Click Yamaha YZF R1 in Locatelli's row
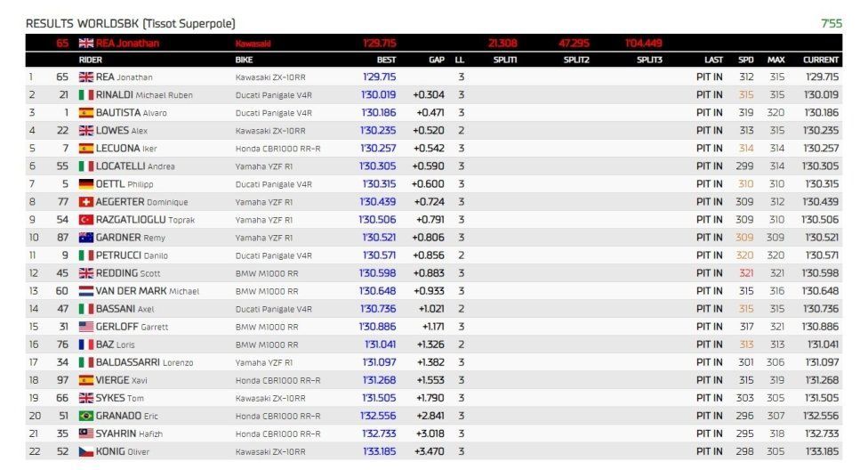The image size is (868, 470). click(264, 166)
